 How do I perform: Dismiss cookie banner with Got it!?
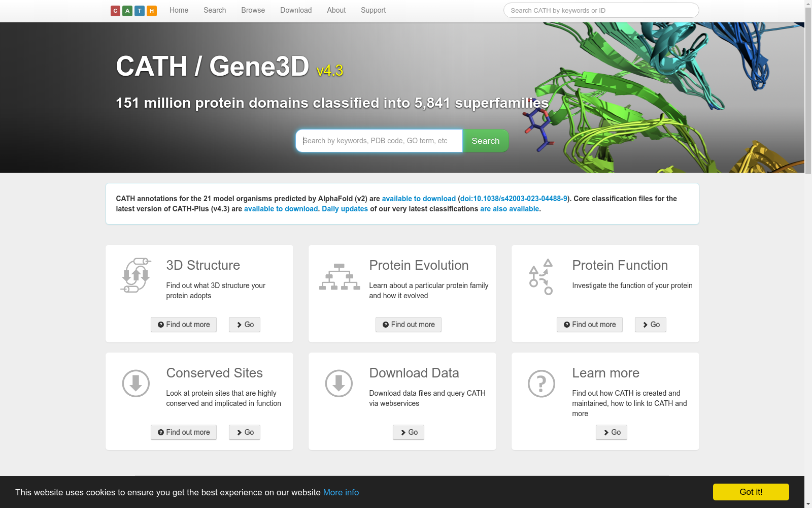(x=751, y=492)
